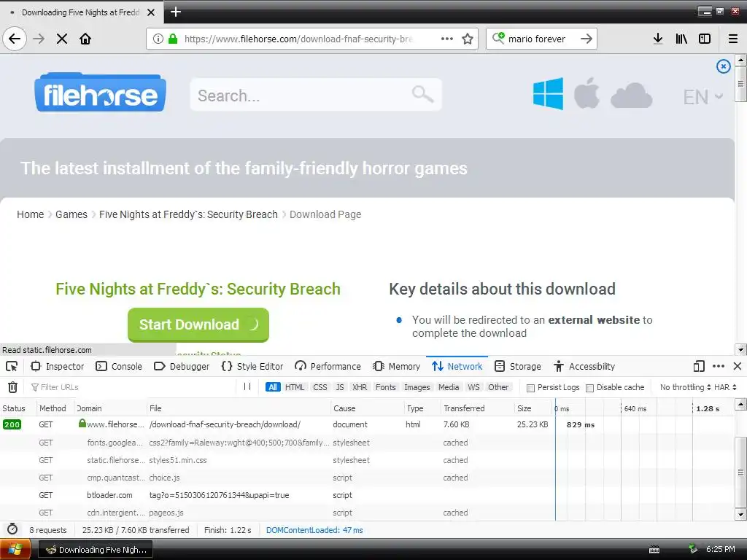Filter requests by JS
This screenshot has height=560, width=747.
point(340,387)
